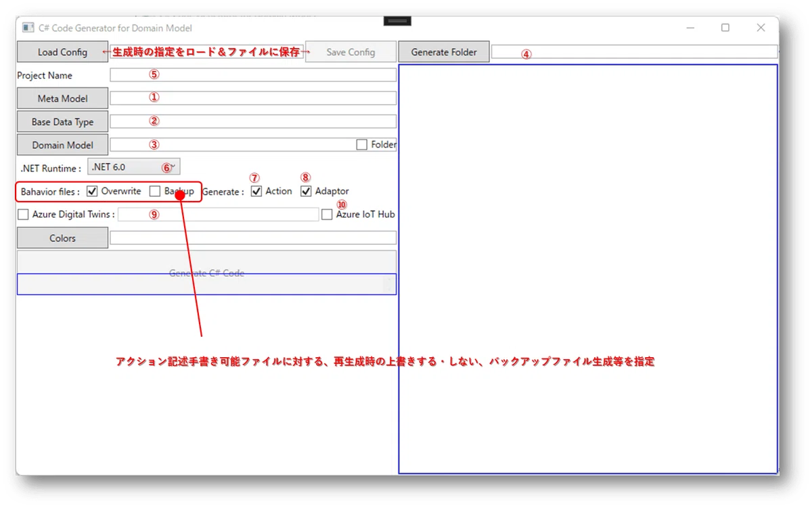Click the Colors button

[62, 238]
